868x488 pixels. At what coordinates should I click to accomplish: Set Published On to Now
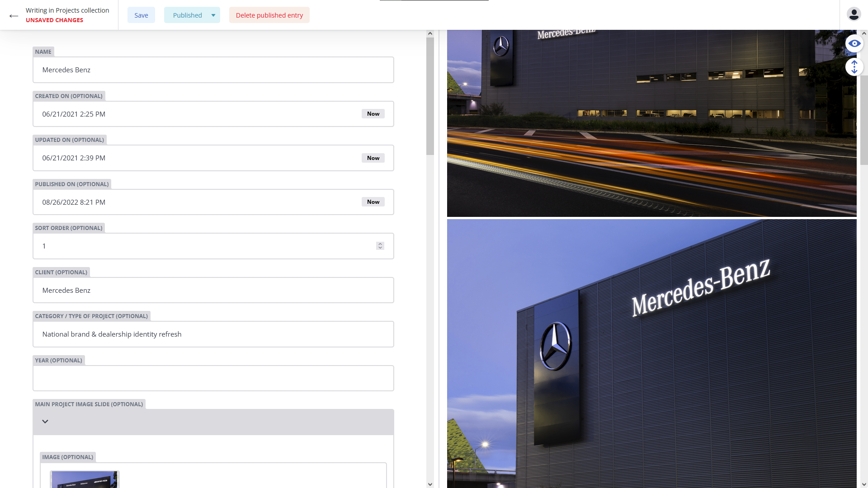tap(373, 202)
